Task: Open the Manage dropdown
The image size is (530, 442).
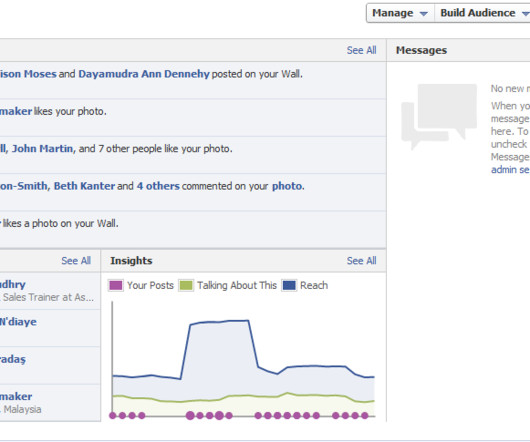Action: coord(400,13)
